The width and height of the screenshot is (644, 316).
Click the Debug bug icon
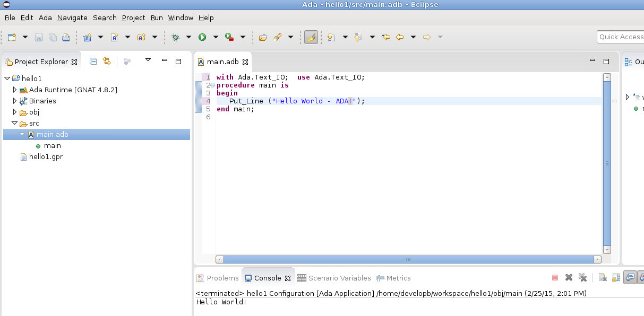175,37
